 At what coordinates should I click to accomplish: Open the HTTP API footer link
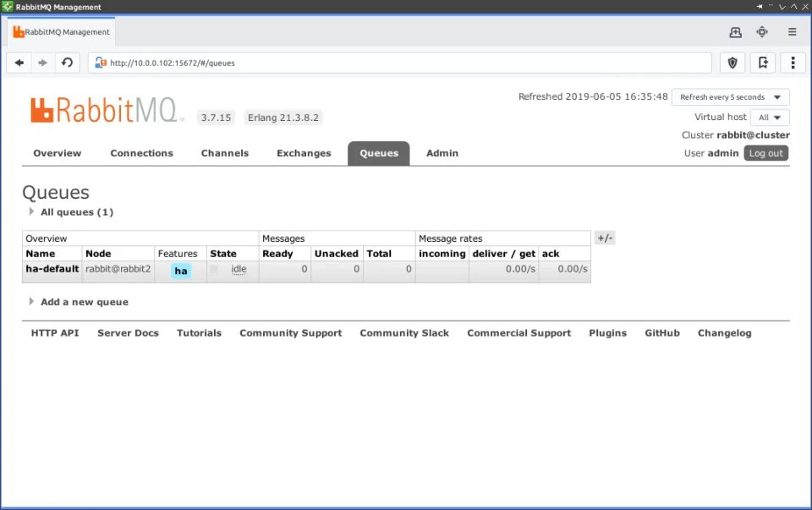[55, 333]
